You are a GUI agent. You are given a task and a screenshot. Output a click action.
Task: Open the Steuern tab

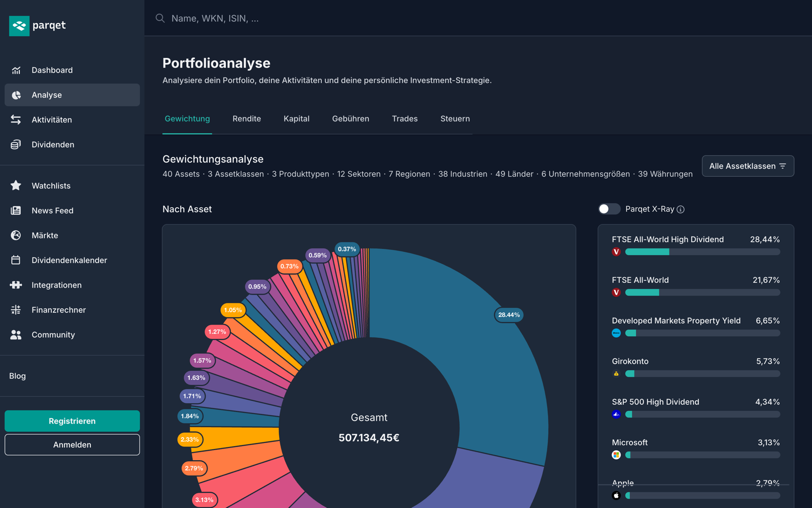[455, 119]
